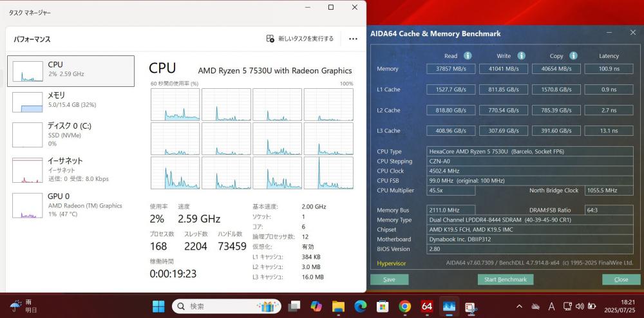Open Task View from taskbar
644x318 pixels.
(294, 306)
